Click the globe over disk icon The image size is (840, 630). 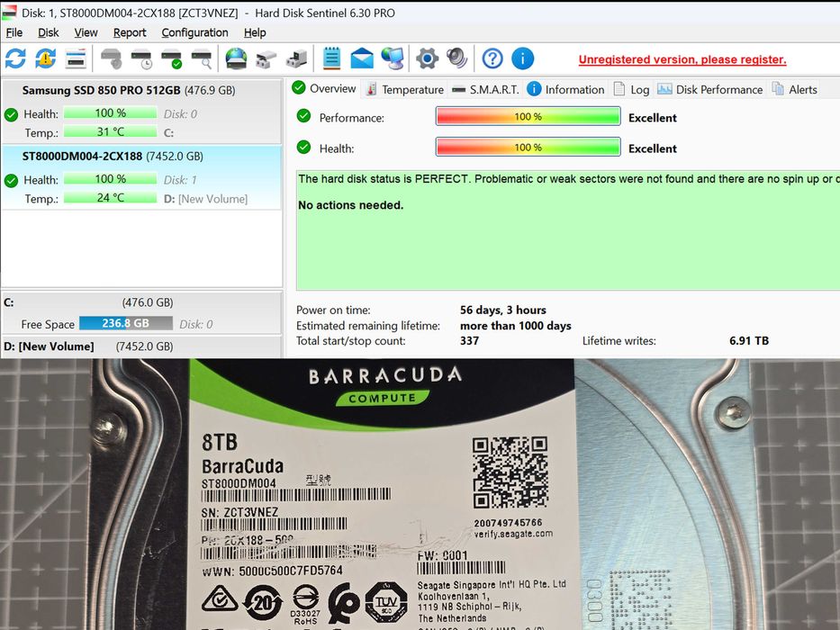(236, 58)
